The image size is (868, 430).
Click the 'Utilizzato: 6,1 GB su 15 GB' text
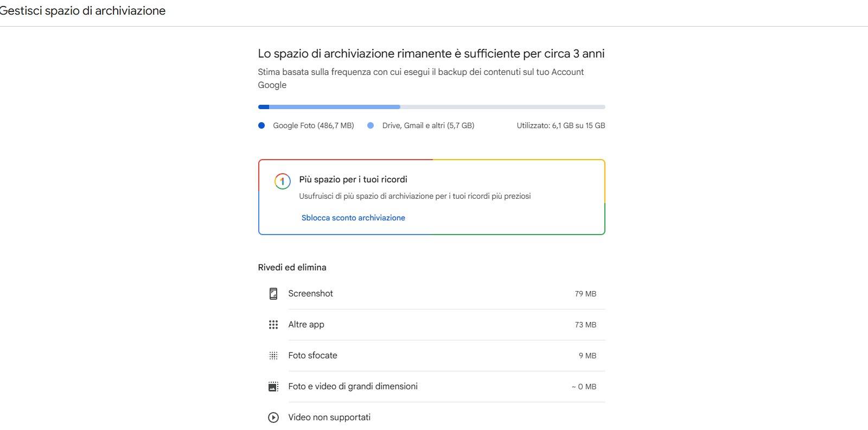click(x=561, y=125)
